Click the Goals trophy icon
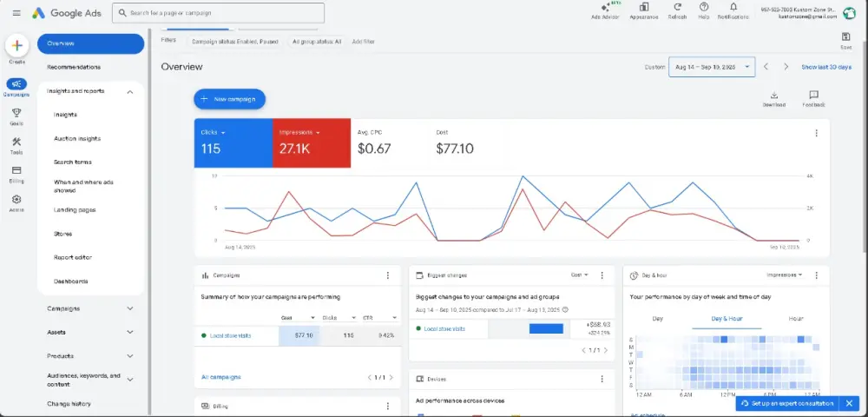This screenshot has height=417, width=868. tap(16, 113)
